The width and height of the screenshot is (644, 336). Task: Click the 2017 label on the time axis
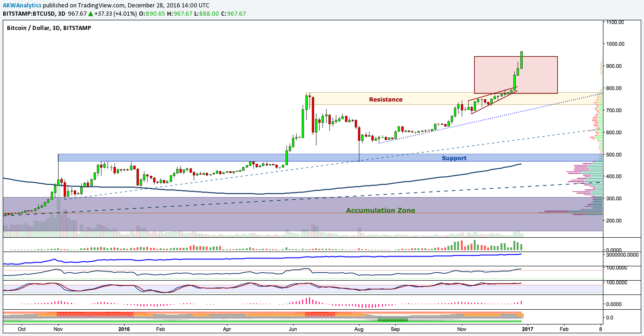pos(528,330)
